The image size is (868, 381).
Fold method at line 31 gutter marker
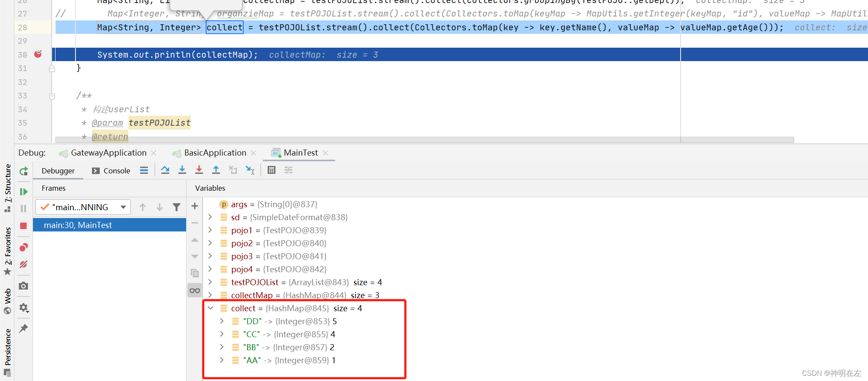[52, 68]
